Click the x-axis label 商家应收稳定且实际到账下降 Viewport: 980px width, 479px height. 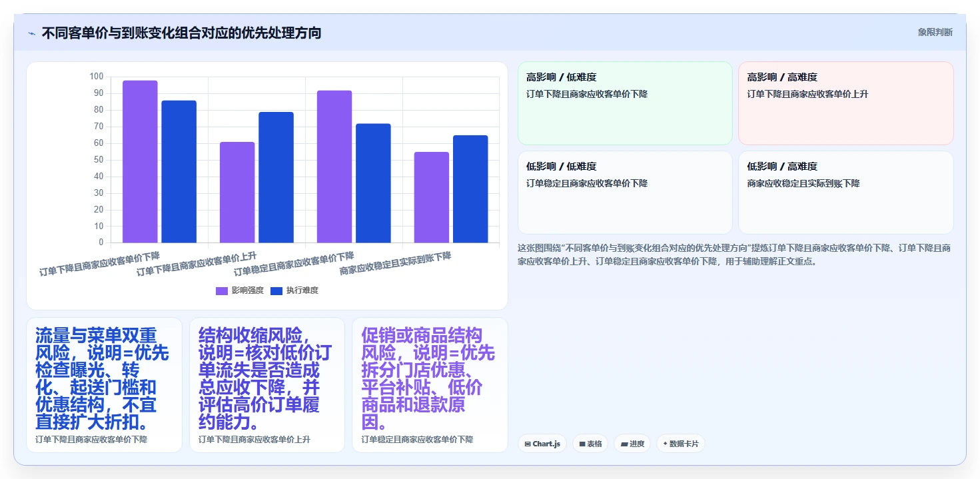click(395, 264)
